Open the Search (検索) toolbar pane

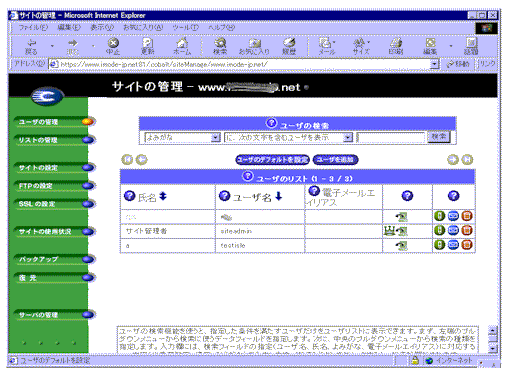[220, 47]
